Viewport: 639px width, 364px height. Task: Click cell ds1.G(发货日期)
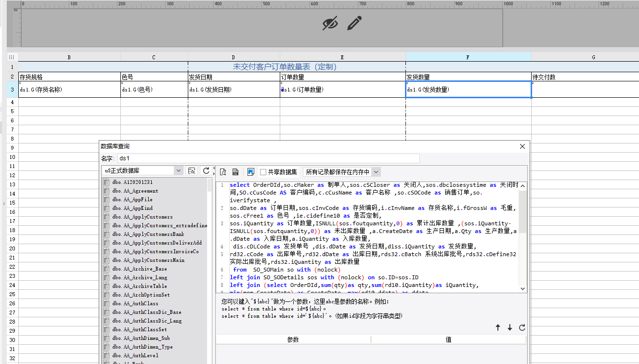pyautogui.click(x=234, y=90)
